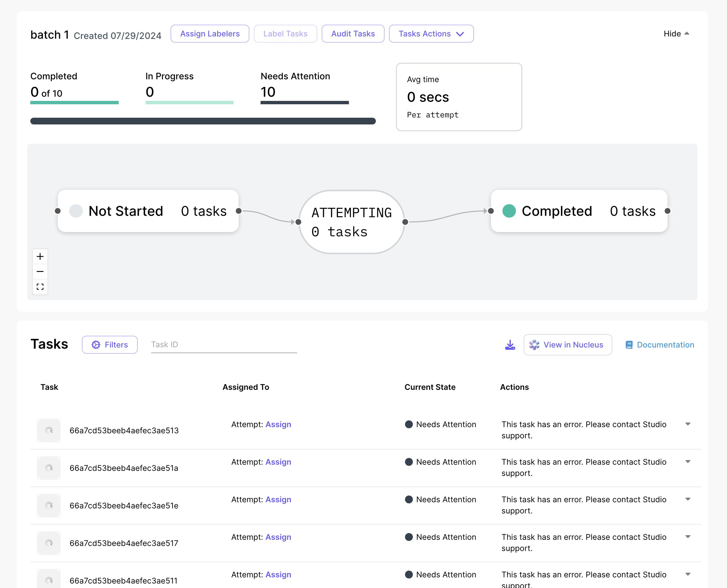The height and width of the screenshot is (588, 727).
Task: Click the flow diagram zoom-in plus icon
Action: click(x=40, y=256)
